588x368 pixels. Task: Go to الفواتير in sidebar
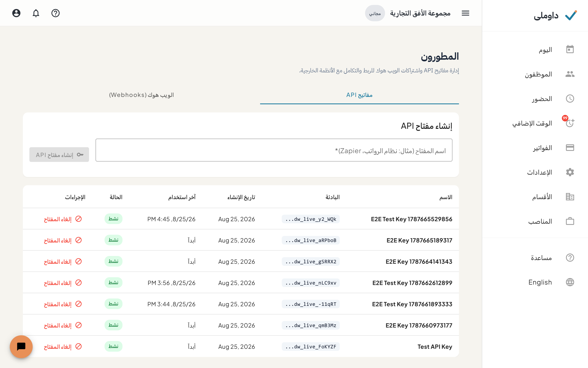tap(542, 148)
